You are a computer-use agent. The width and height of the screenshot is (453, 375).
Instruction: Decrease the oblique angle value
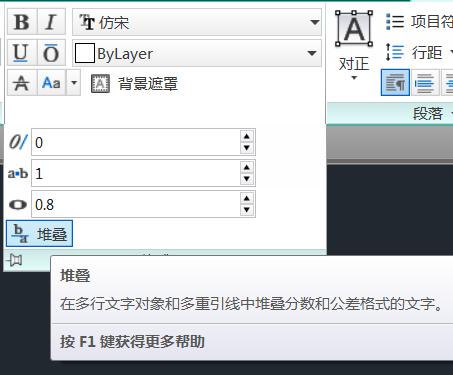click(x=247, y=148)
